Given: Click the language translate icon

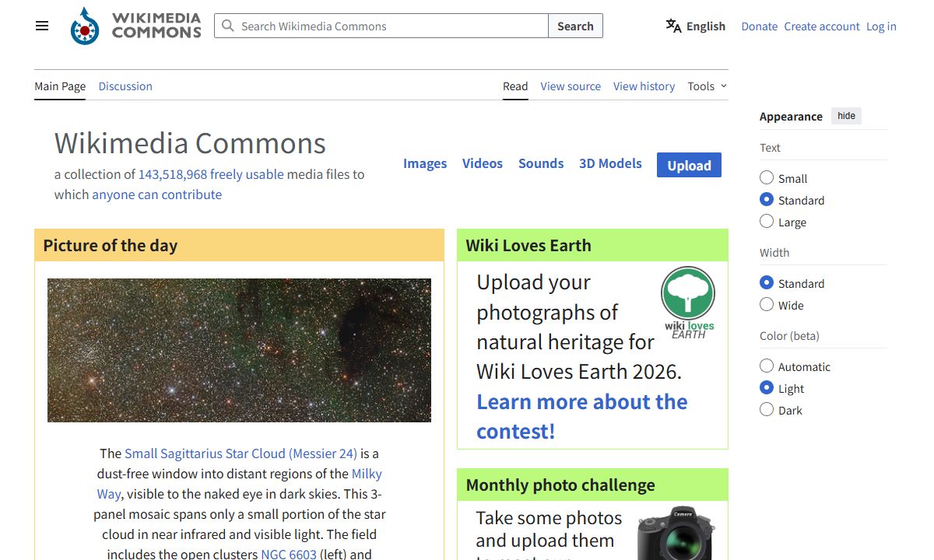Looking at the screenshot, I should pyautogui.click(x=673, y=26).
